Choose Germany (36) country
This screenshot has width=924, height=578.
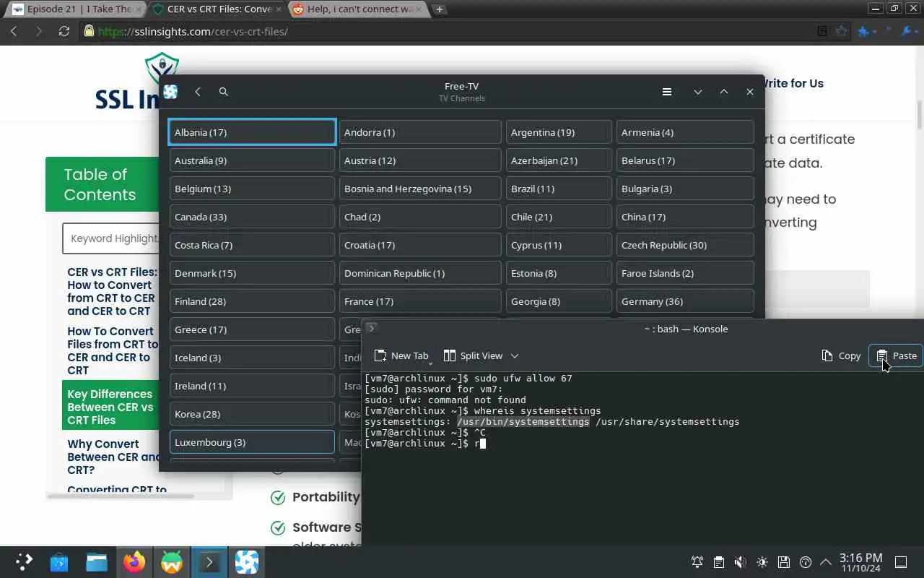click(x=685, y=301)
